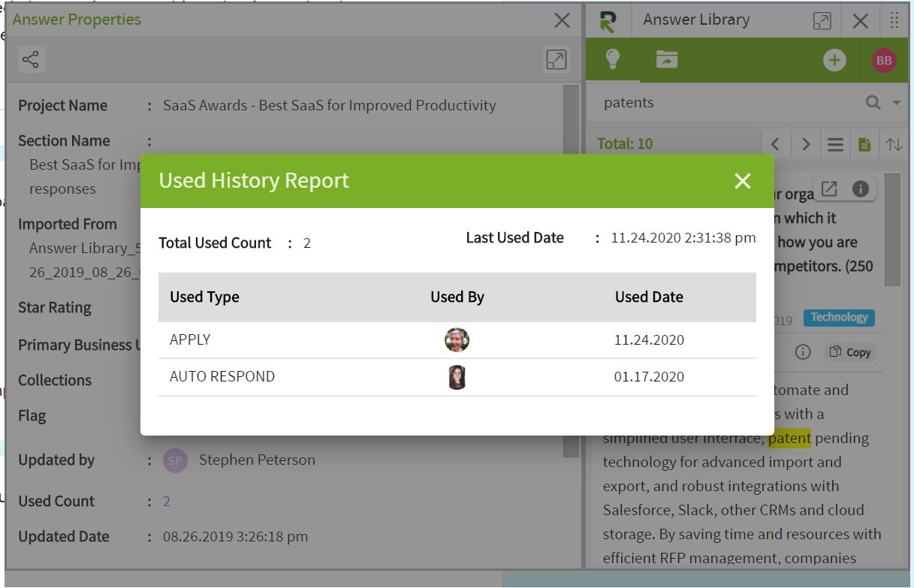The height and width of the screenshot is (588, 914).
Task: Click the Project Name value text
Action: pos(329,105)
